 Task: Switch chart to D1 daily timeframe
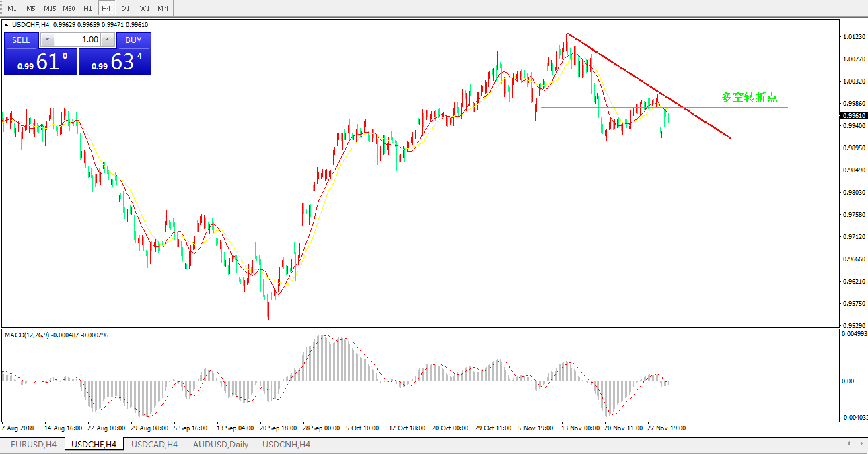(x=125, y=8)
